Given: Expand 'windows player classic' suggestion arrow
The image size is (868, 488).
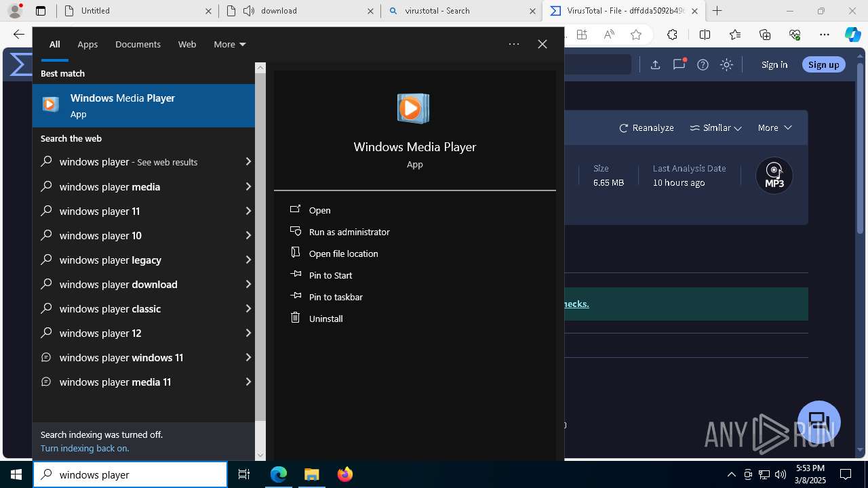Looking at the screenshot, I should coord(248,308).
